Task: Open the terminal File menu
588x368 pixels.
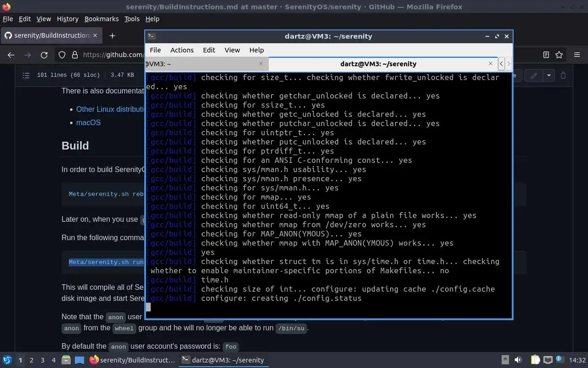Action: point(155,50)
